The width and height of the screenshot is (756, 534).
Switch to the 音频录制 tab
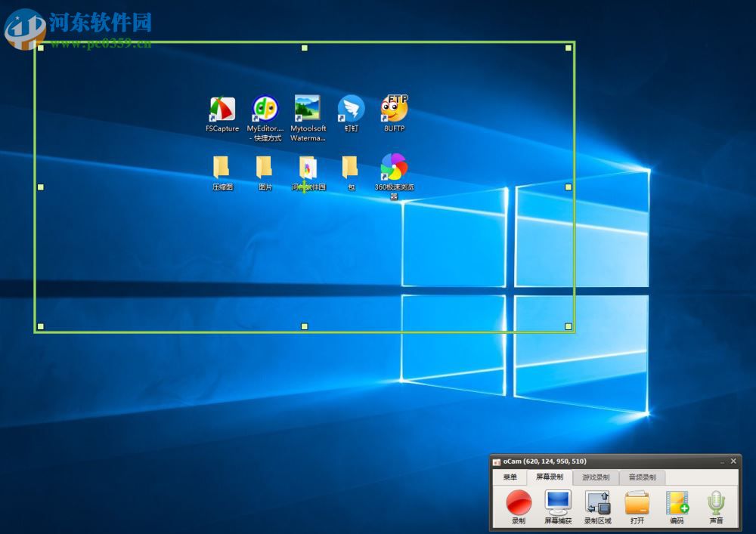[x=642, y=477]
